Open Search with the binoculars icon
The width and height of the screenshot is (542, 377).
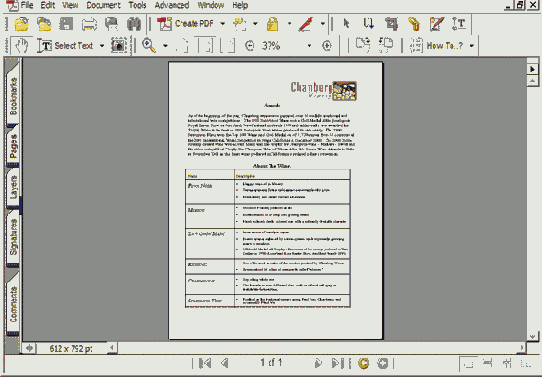tap(134, 24)
